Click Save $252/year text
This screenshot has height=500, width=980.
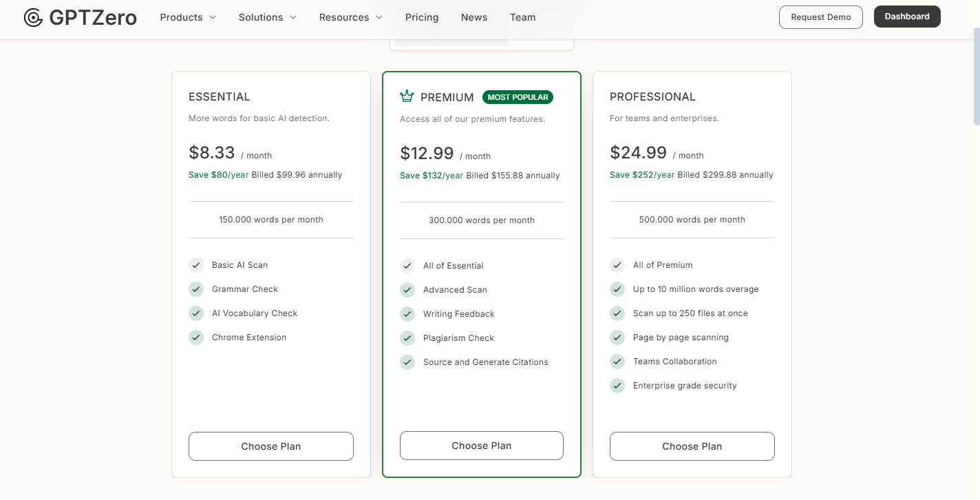(x=642, y=175)
